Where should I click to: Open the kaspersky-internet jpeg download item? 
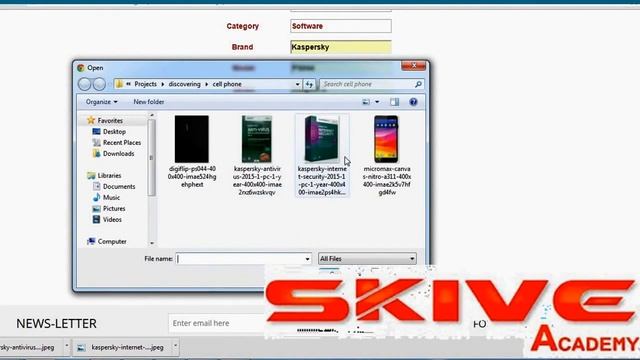point(122,347)
